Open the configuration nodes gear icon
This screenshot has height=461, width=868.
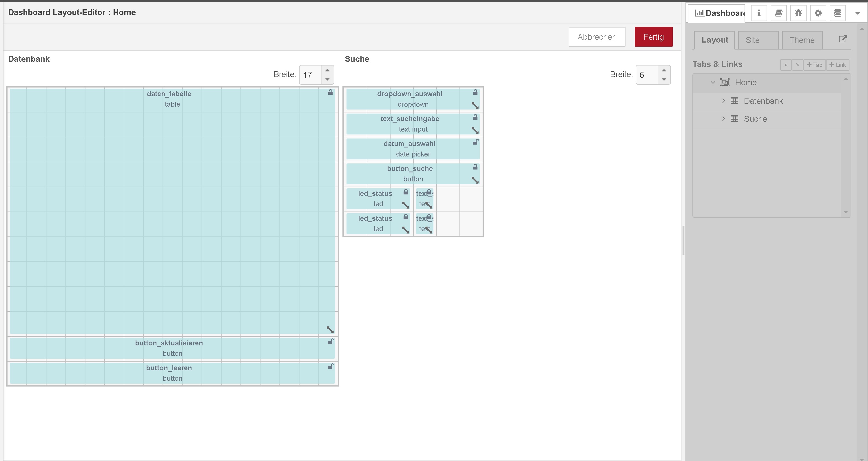(x=818, y=13)
